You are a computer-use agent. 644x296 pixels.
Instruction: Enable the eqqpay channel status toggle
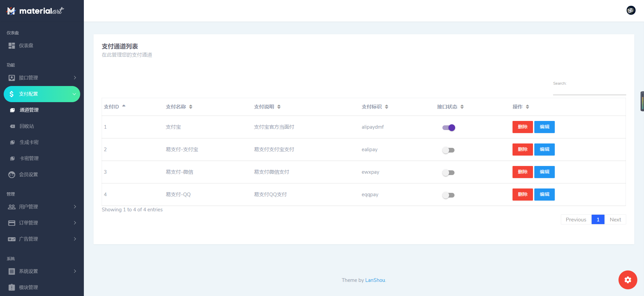(x=448, y=195)
